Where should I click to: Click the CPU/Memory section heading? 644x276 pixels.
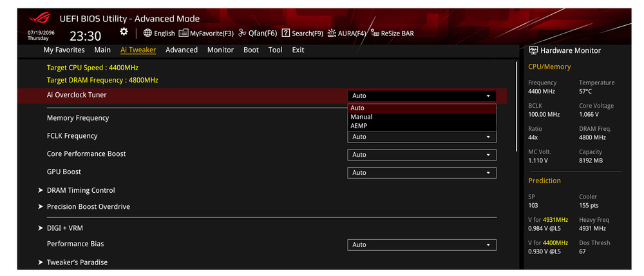[549, 66]
